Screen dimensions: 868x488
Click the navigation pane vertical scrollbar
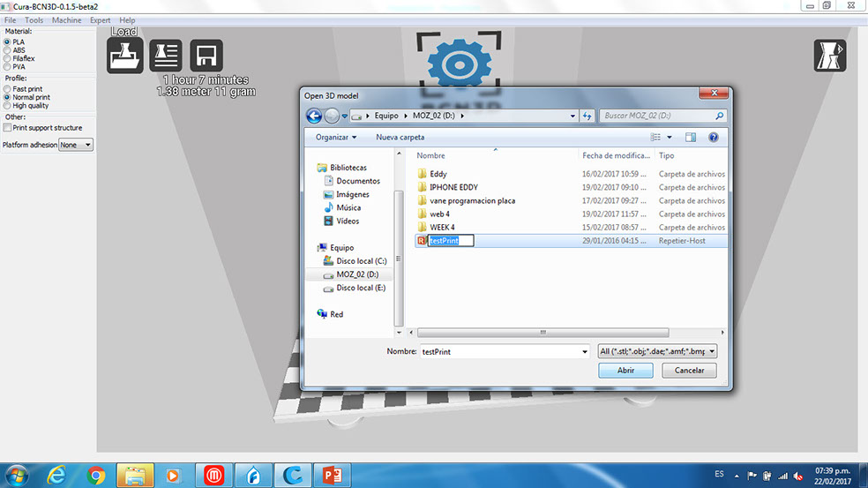[x=399, y=259]
